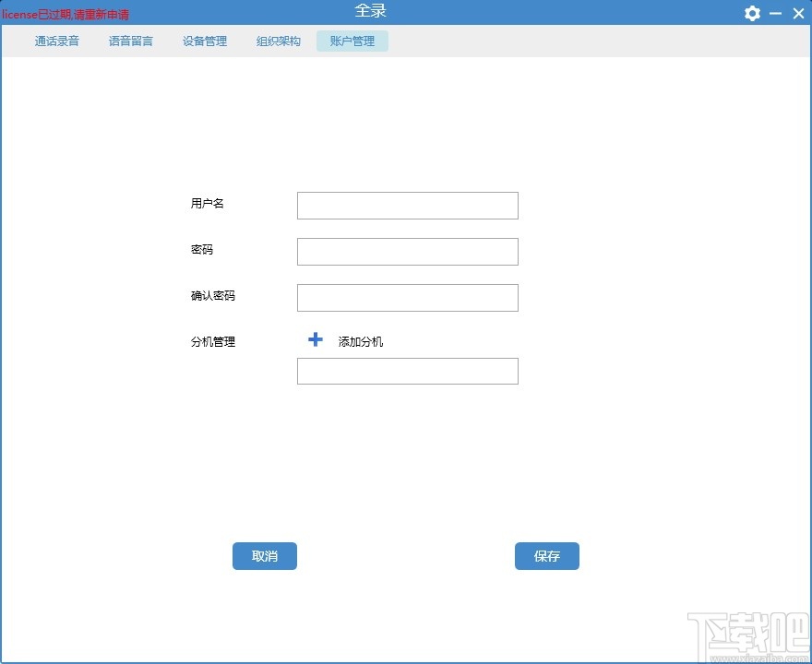The height and width of the screenshot is (664, 812).
Task: Open the 语音留言 tab
Action: (x=130, y=41)
